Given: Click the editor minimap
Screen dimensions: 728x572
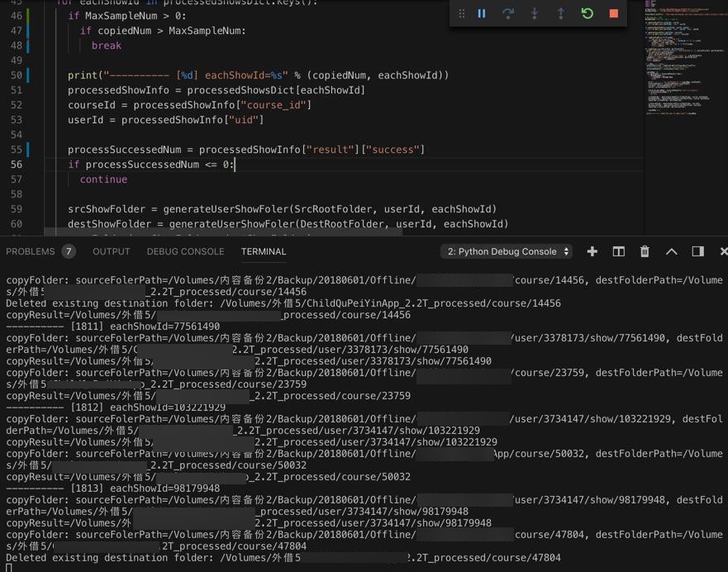Looking at the screenshot, I should (x=685, y=58).
